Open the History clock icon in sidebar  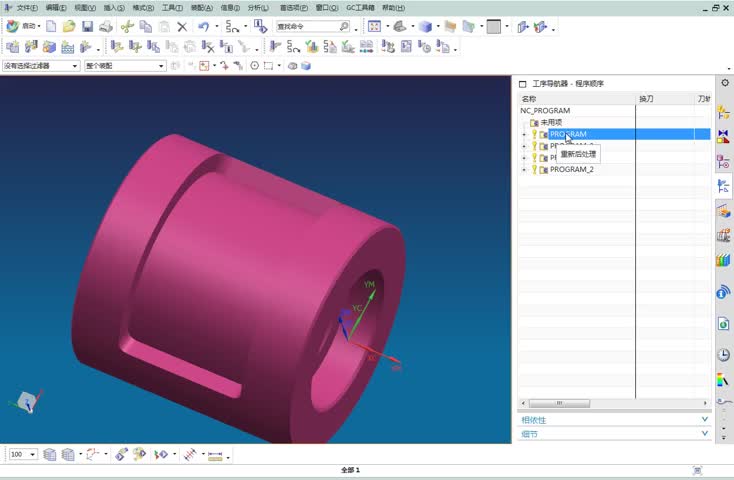pyautogui.click(x=723, y=355)
